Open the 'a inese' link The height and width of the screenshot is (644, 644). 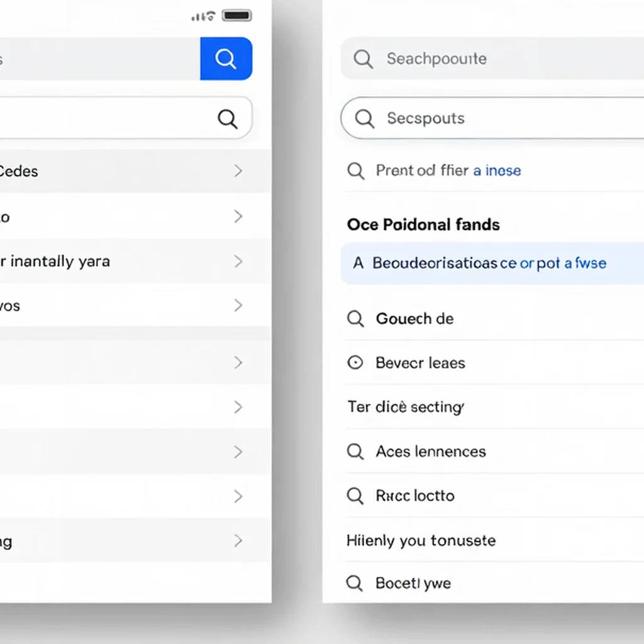497,170
